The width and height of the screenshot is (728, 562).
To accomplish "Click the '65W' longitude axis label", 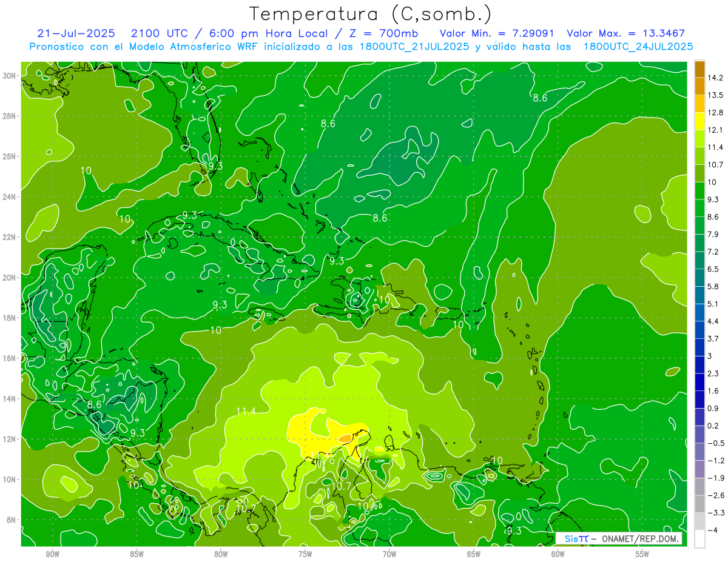I will point(474,554).
